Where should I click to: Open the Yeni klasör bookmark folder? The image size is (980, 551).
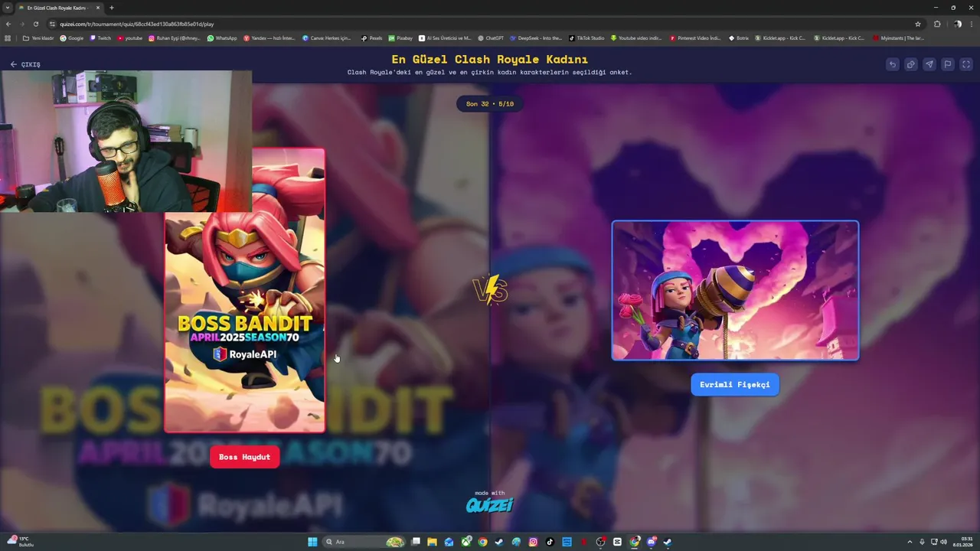point(38,37)
